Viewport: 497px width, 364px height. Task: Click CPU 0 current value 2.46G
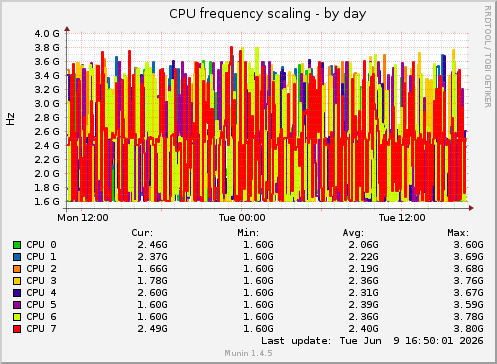pos(152,245)
